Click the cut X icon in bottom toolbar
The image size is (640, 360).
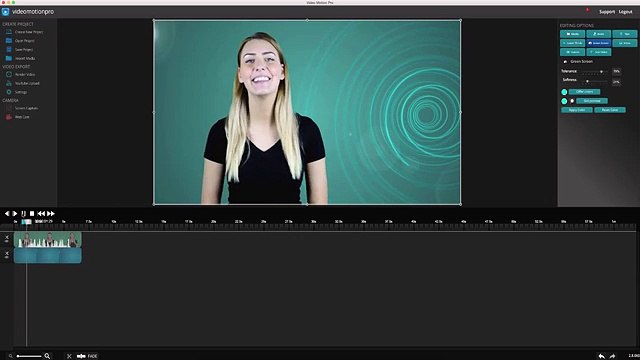click(69, 356)
